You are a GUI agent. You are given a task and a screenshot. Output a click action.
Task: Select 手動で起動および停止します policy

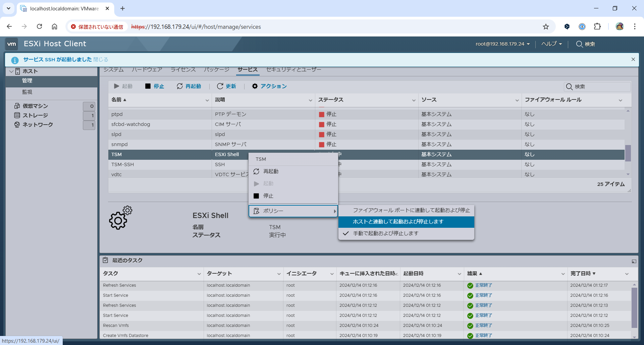coord(406,233)
